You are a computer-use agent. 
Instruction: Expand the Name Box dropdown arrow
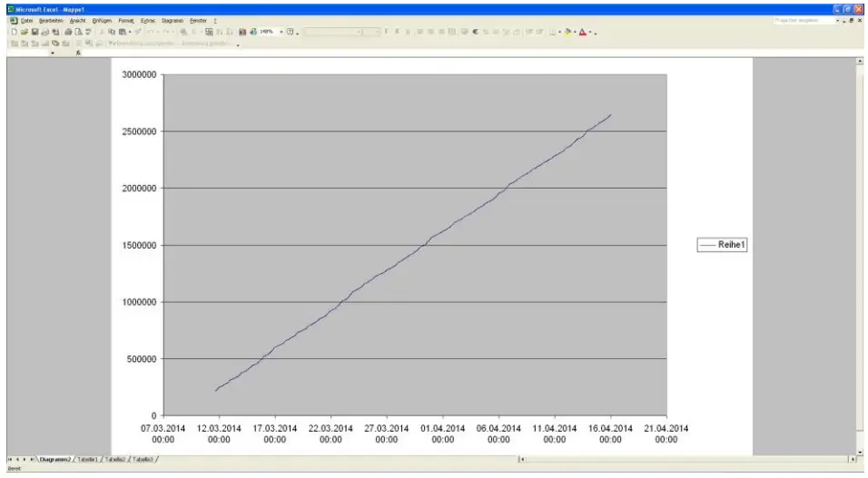[x=53, y=53]
